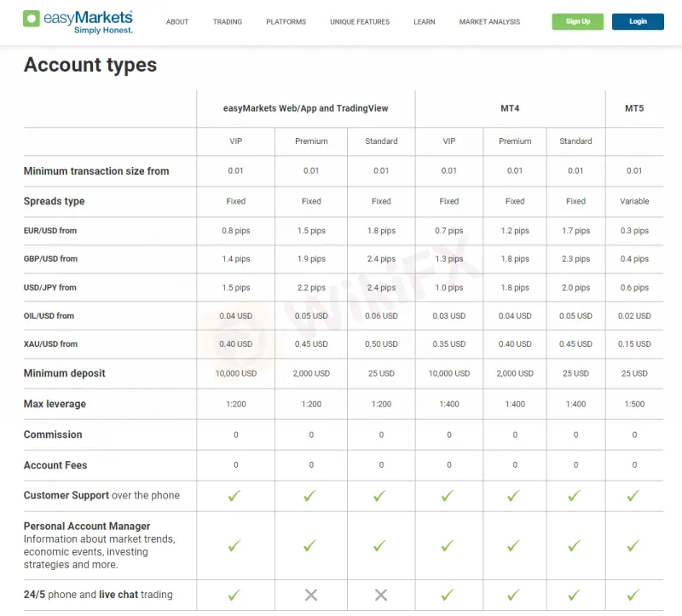The image size is (682, 616).
Task: Open the LEARN menu
Action: coord(424,22)
